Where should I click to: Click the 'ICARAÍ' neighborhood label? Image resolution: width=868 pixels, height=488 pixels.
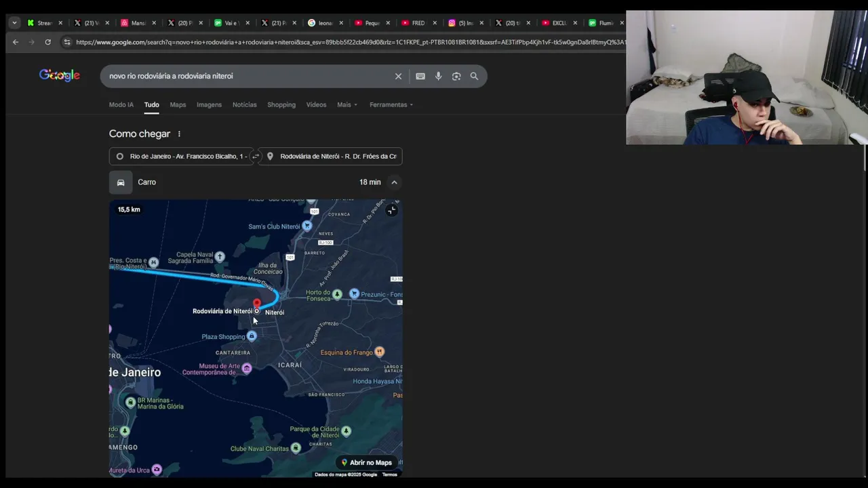[290, 365]
